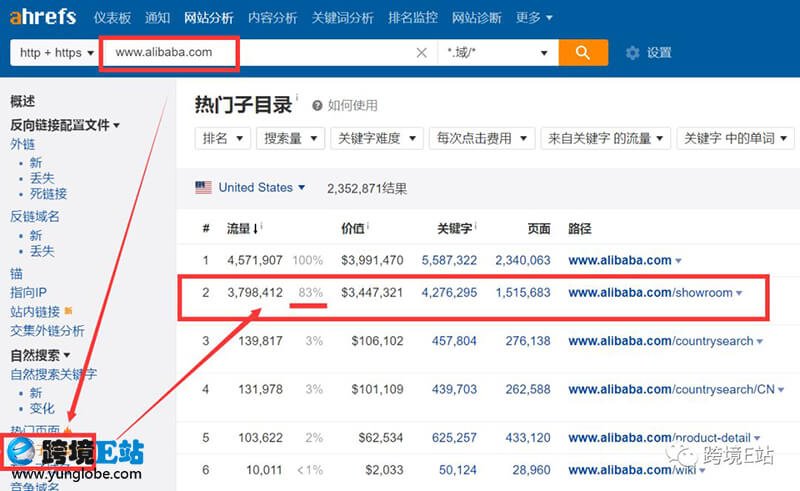Image resolution: width=800 pixels, height=491 pixels.
Task: Click keyword count 4,276,295
Action: (449, 292)
